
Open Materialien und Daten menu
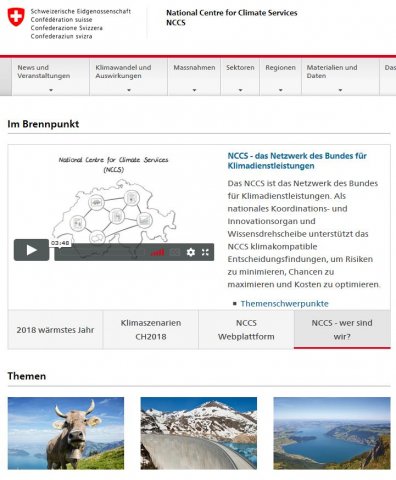click(x=340, y=77)
